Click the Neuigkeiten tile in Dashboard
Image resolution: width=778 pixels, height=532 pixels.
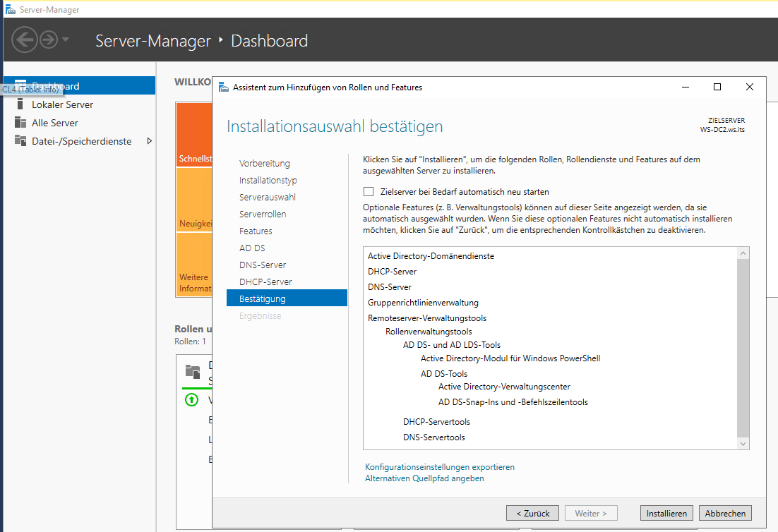(x=195, y=200)
